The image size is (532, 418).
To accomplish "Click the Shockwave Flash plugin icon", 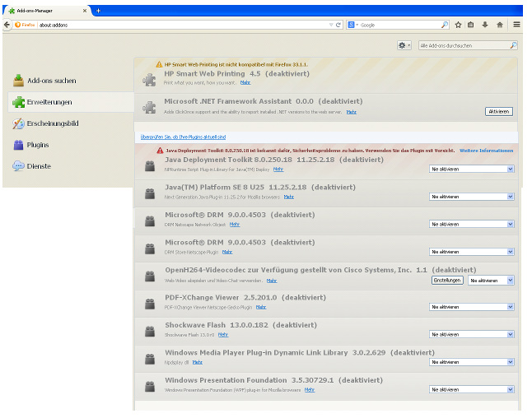I will (150, 332).
